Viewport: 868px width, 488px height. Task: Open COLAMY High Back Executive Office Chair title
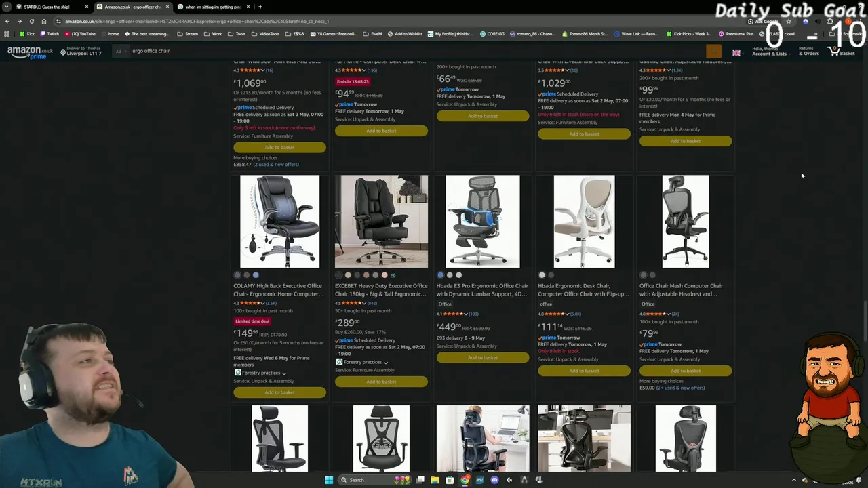click(x=278, y=290)
